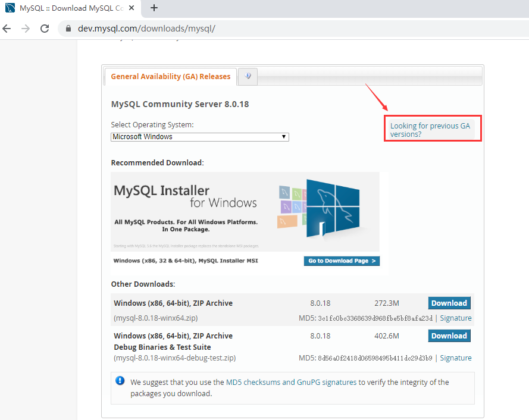Click the 8.0.18 version in the first ZIP Archive row
Viewport: 529px width, 420px height.
click(x=320, y=303)
